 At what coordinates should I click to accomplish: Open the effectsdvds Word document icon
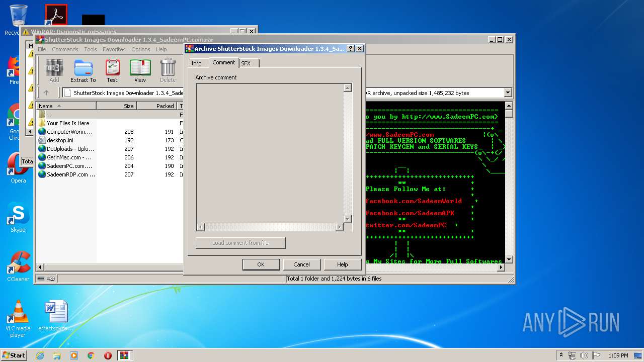[x=55, y=316]
